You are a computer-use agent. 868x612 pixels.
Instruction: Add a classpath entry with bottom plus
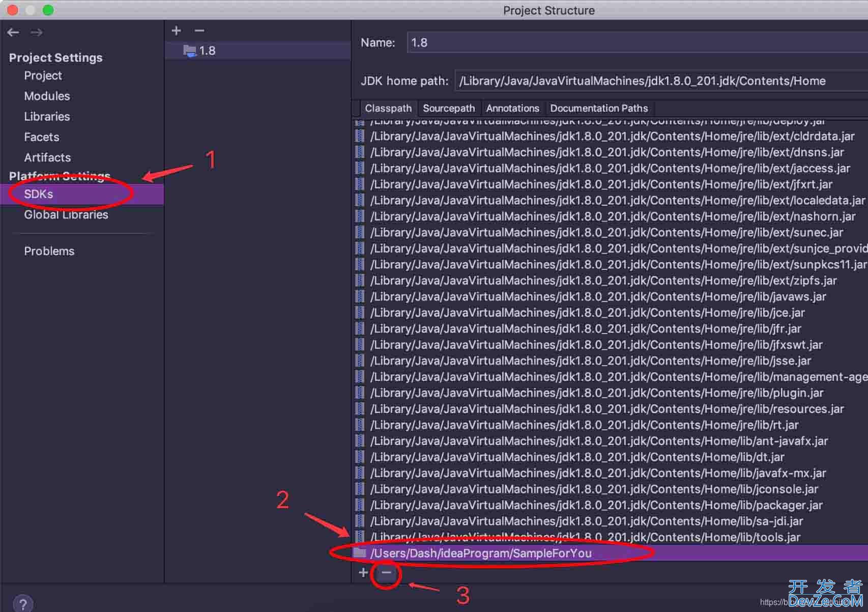pyautogui.click(x=363, y=572)
